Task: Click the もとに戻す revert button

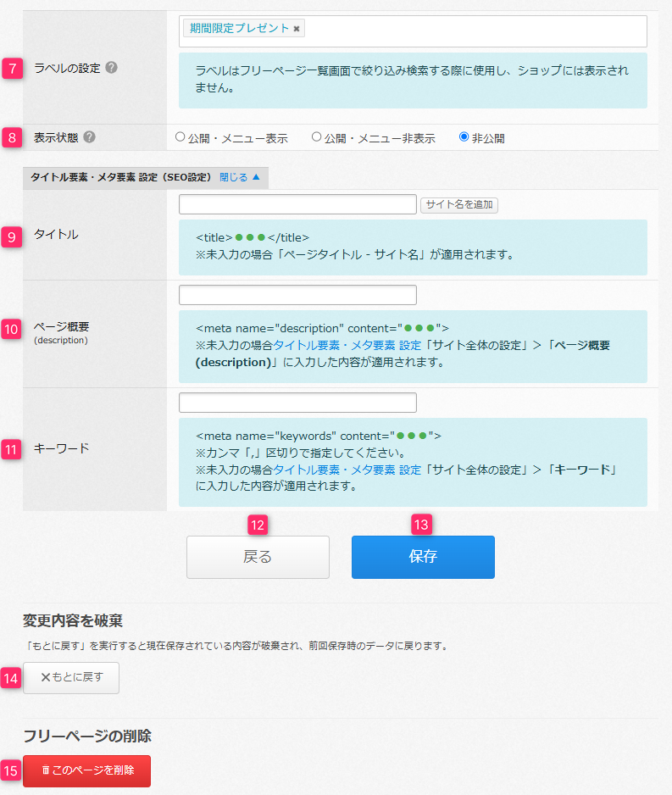Action: [x=71, y=678]
